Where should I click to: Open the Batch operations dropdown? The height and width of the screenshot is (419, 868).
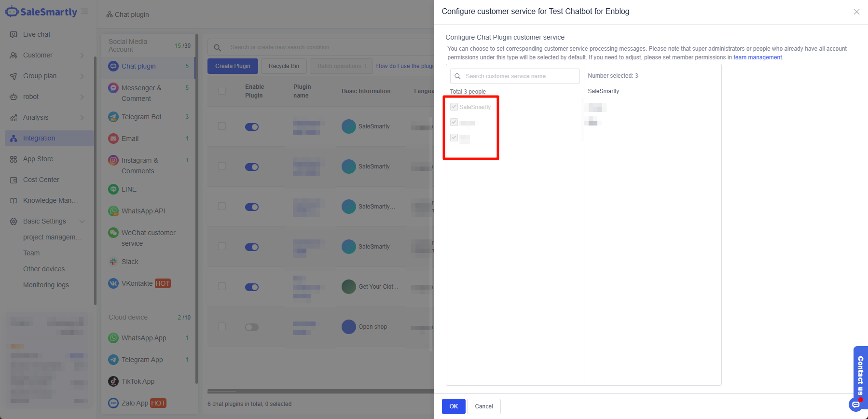341,66
